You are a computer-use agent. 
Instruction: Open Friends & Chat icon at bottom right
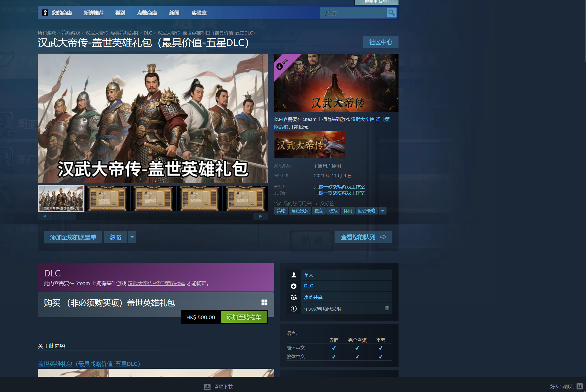[579, 386]
